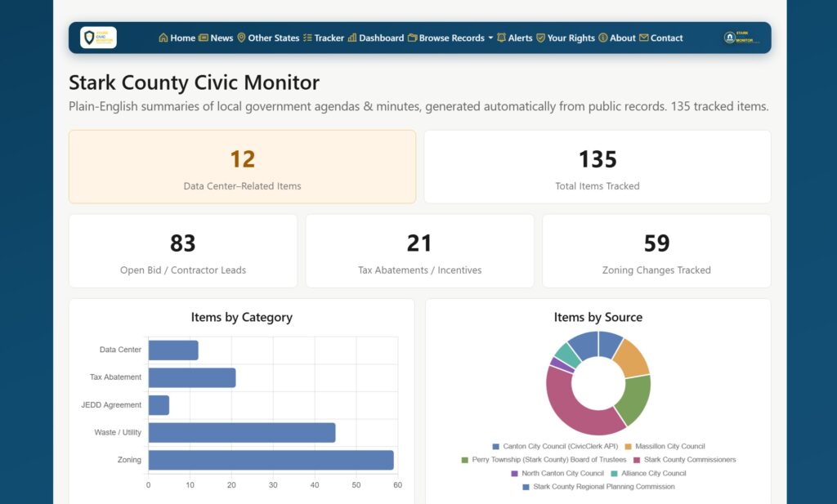The image size is (837, 504).
Task: Expand the Browse Records dropdown caret
Action: tap(490, 38)
